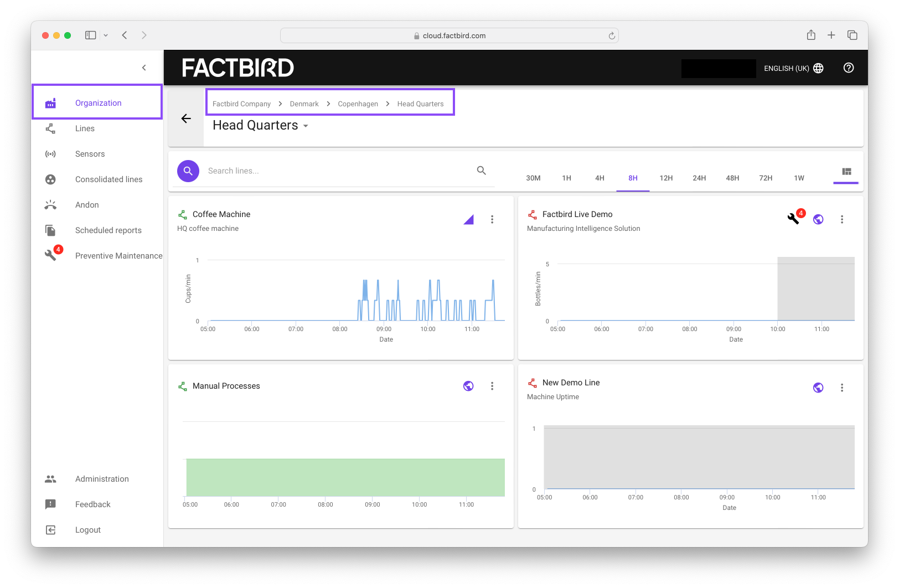Screen dimensions: 899x588
Task: Open Factbird Live Demo line title
Action: pyautogui.click(x=577, y=214)
